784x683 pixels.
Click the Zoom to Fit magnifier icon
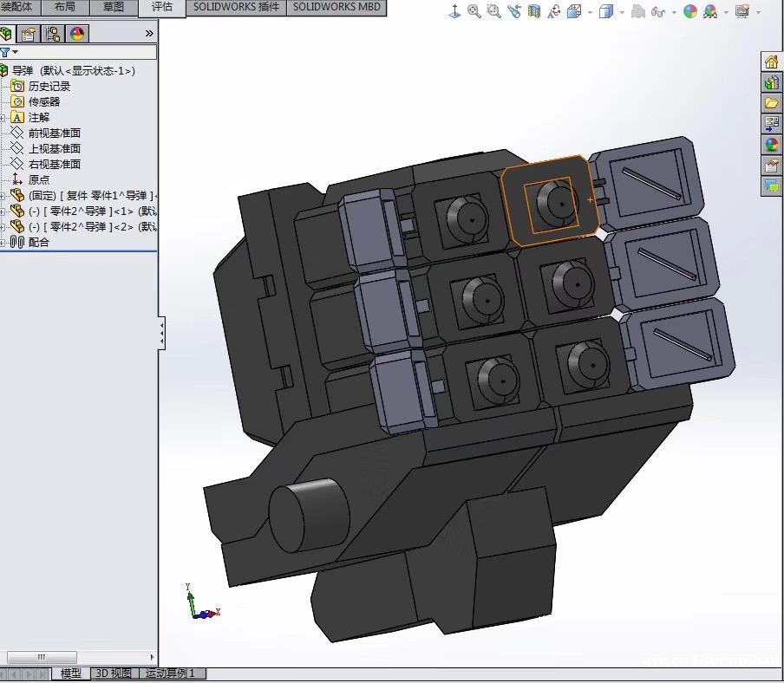click(x=474, y=11)
